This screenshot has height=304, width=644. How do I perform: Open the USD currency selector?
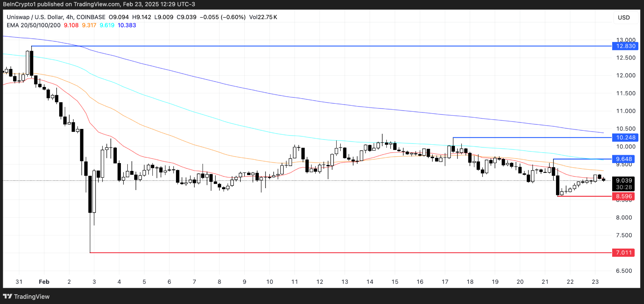point(624,18)
